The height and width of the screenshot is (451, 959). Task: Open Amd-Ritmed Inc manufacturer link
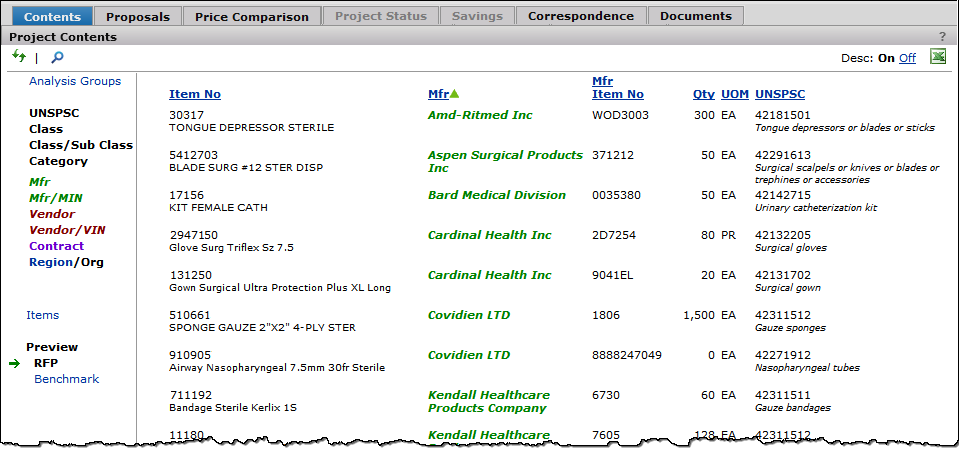point(480,115)
